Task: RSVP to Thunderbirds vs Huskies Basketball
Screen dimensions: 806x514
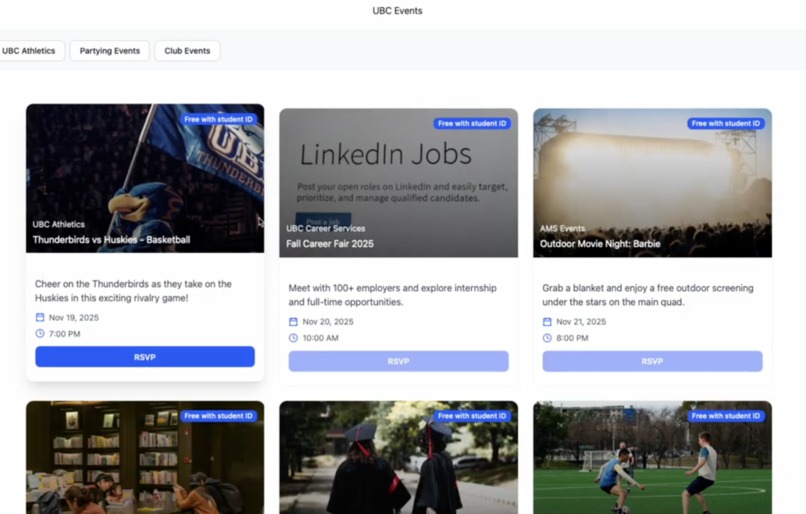Action: 145,357
